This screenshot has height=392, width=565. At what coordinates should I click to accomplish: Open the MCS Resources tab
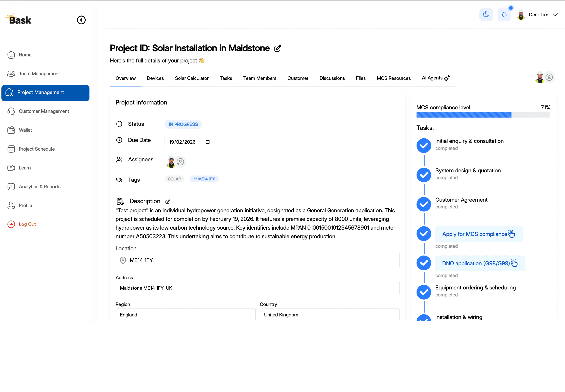point(394,78)
